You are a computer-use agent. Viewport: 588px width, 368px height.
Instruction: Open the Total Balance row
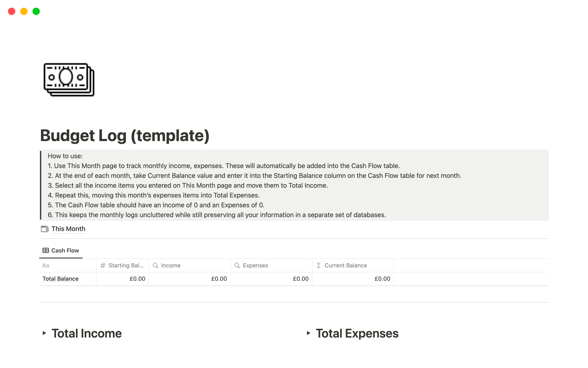(60, 279)
